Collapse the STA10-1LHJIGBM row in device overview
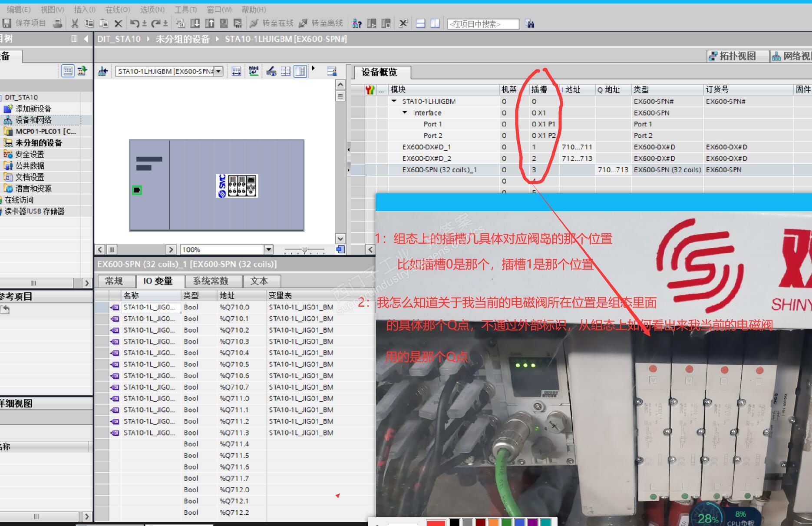812x526 pixels. point(394,101)
